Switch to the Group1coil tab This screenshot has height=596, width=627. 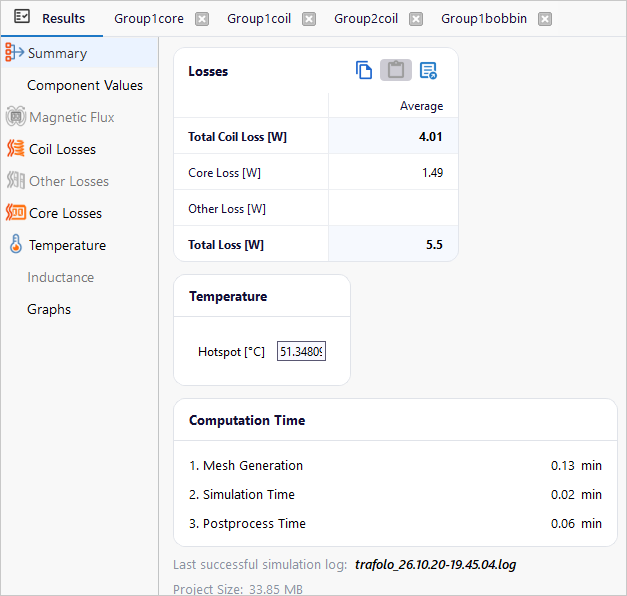tap(259, 19)
